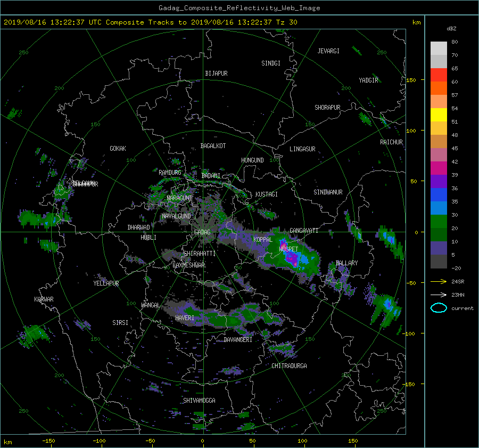The width and height of the screenshot is (479, 448).
Task: Click the YADGIR city label
Action: tap(368, 80)
